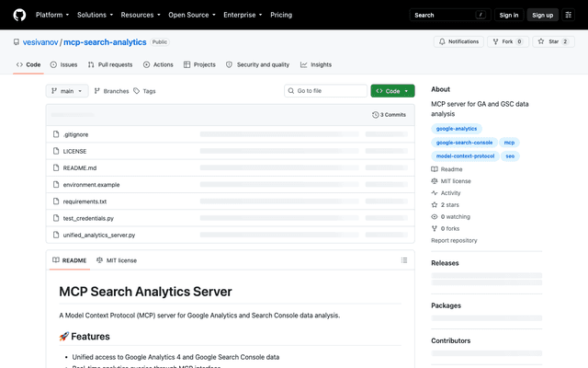Select the README tab

tap(70, 260)
